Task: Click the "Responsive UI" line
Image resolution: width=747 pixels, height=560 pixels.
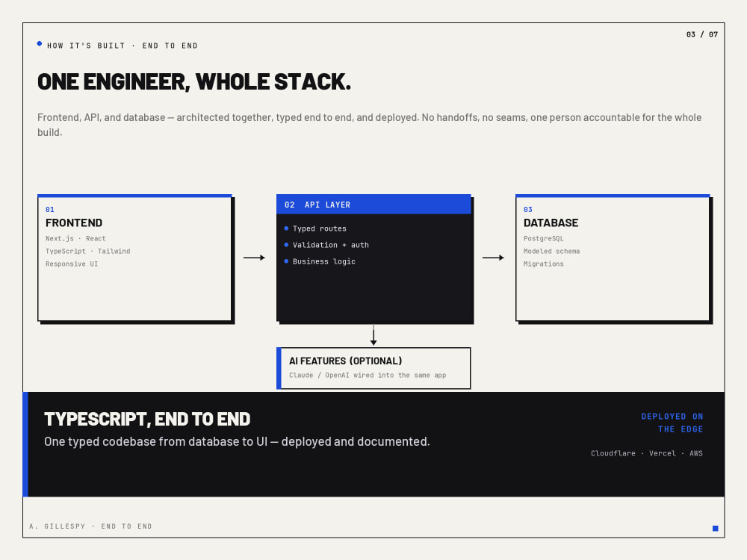Action: point(72,264)
